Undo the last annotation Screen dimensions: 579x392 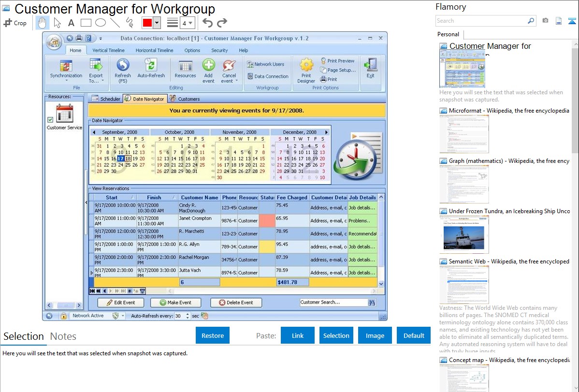207,23
